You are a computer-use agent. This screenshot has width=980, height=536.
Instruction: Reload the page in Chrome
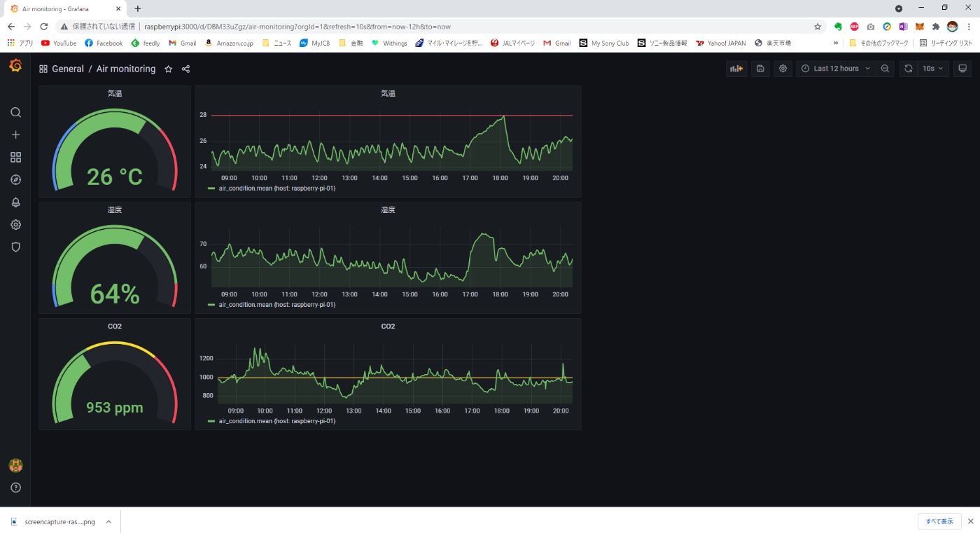coord(43,27)
